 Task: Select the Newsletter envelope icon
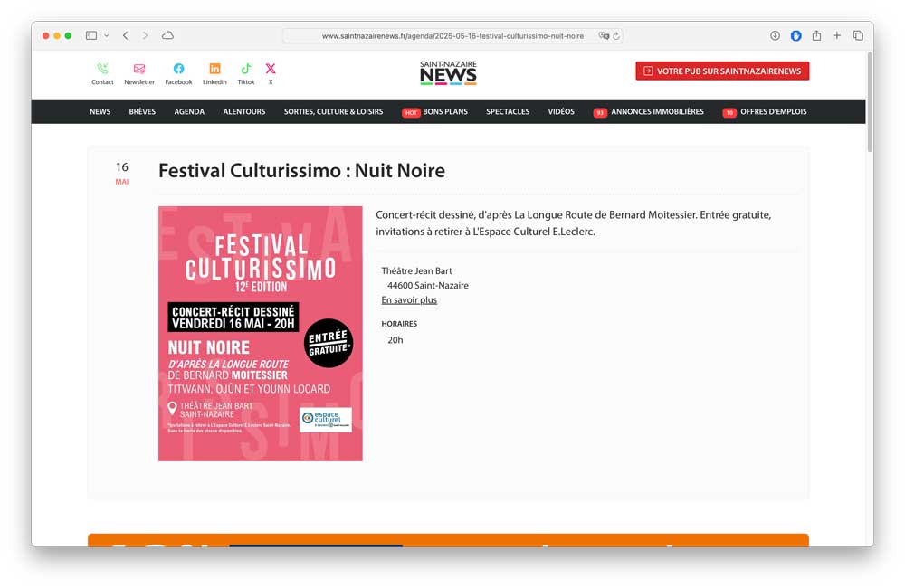click(139, 69)
